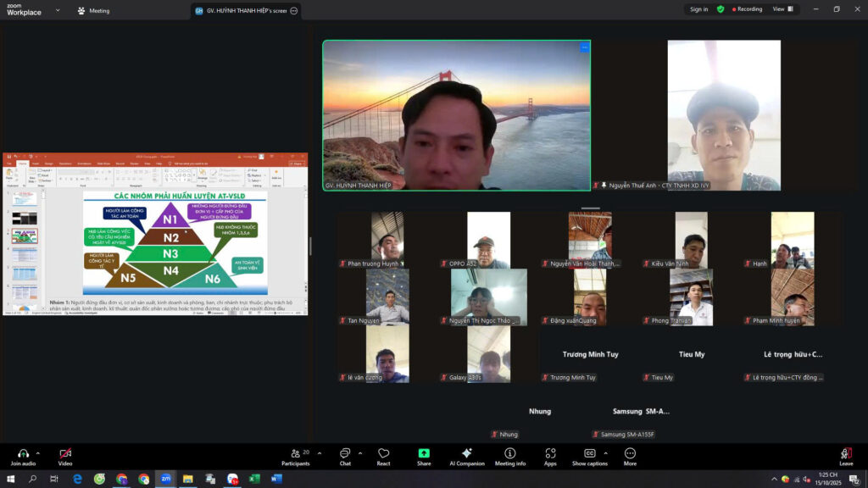The height and width of the screenshot is (488, 868).
Task: Open the React emoji panel
Action: tap(383, 453)
